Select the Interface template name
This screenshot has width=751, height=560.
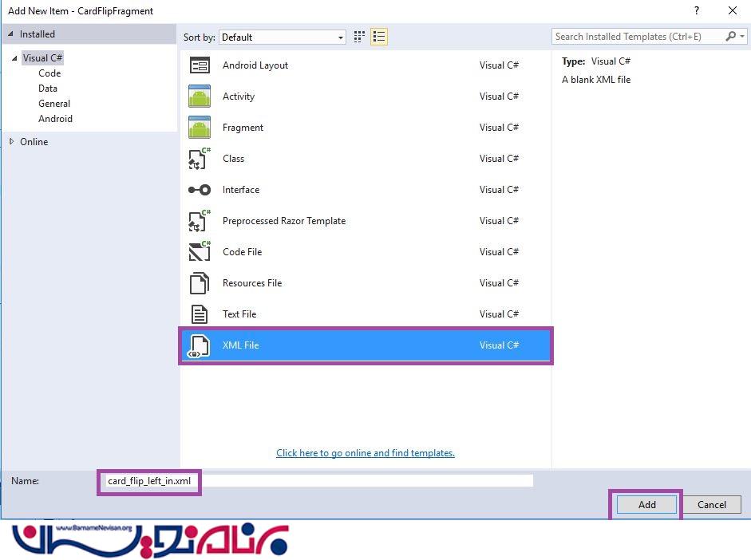point(241,190)
